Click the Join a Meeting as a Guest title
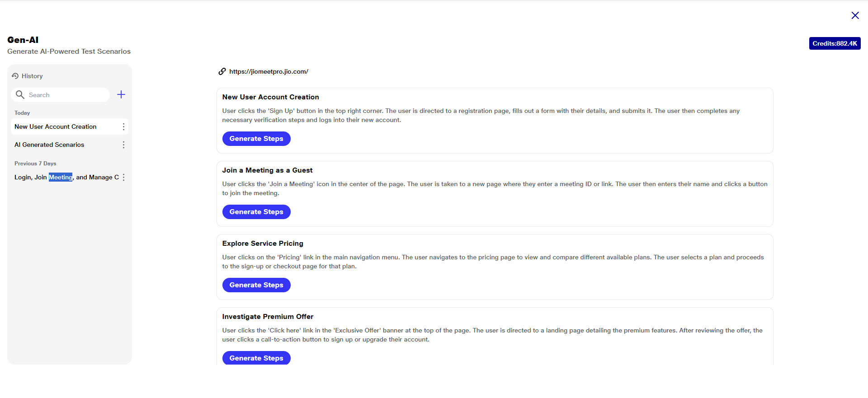868x398 pixels. click(x=267, y=170)
